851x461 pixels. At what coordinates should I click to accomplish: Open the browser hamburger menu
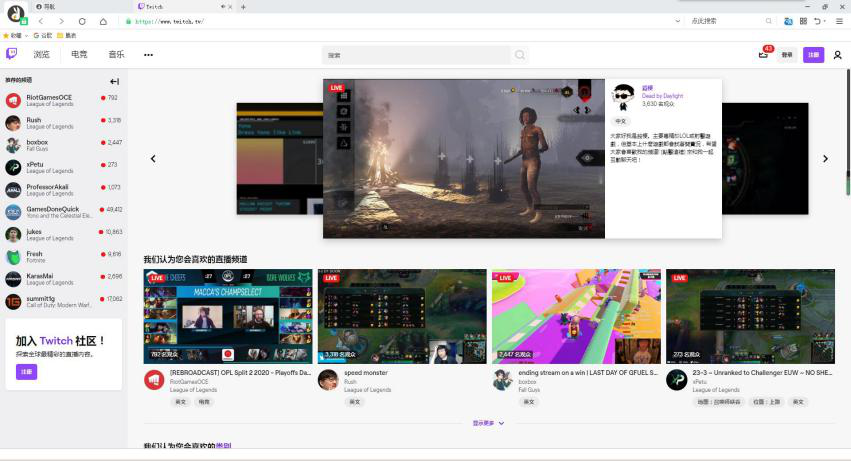click(x=839, y=21)
